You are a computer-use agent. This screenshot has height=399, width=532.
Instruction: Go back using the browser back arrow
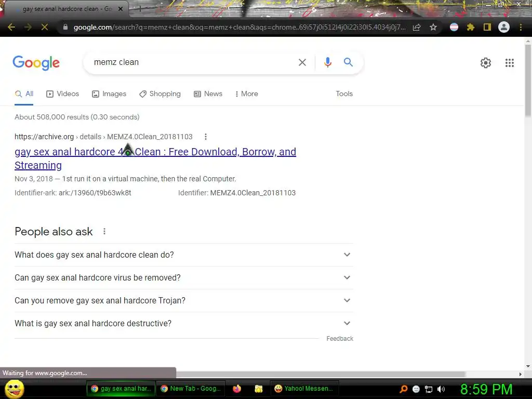tap(11, 27)
